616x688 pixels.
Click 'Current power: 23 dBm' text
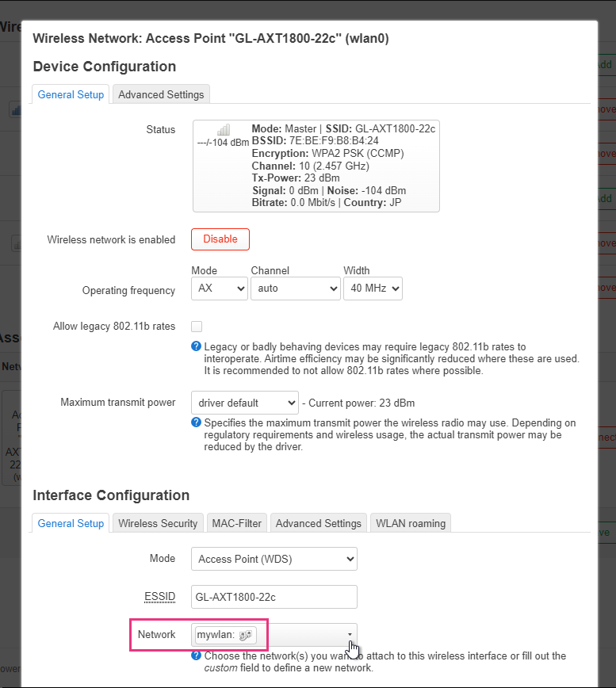tap(362, 403)
